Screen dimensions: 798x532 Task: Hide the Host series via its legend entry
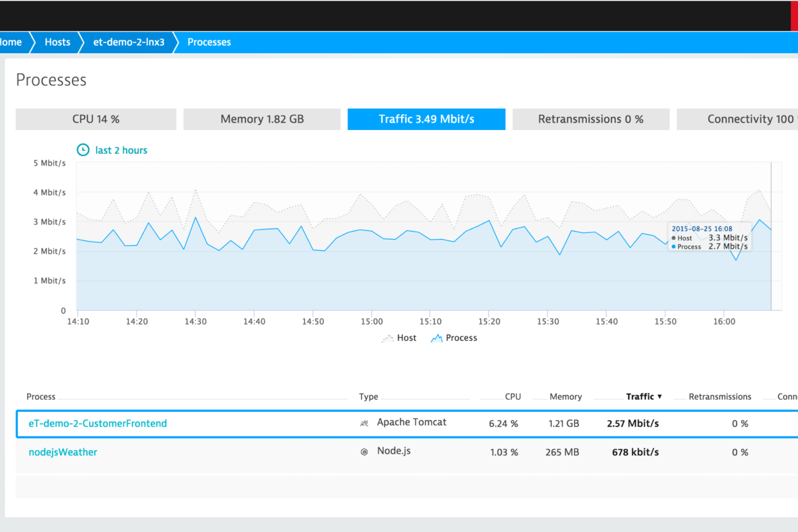click(406, 337)
